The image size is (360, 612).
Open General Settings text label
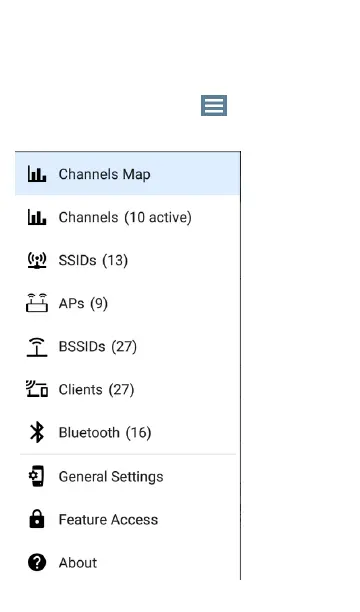[111, 477]
